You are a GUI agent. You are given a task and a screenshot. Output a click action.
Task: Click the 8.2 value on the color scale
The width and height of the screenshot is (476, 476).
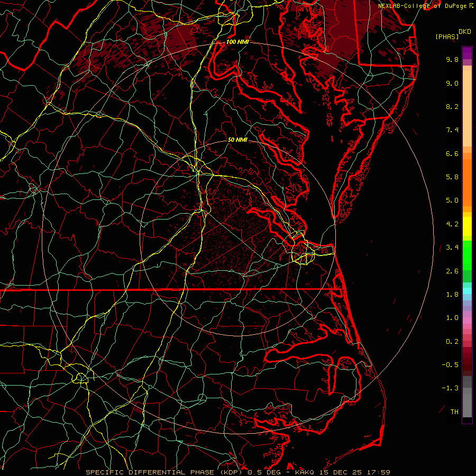[x=452, y=106]
